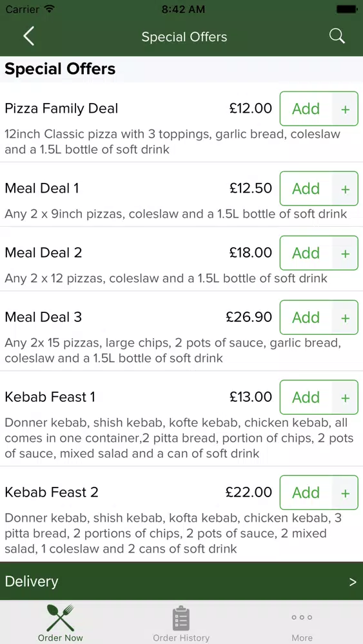Select the Kebab Feast 1 item title
363x644 pixels.
coord(50,397)
